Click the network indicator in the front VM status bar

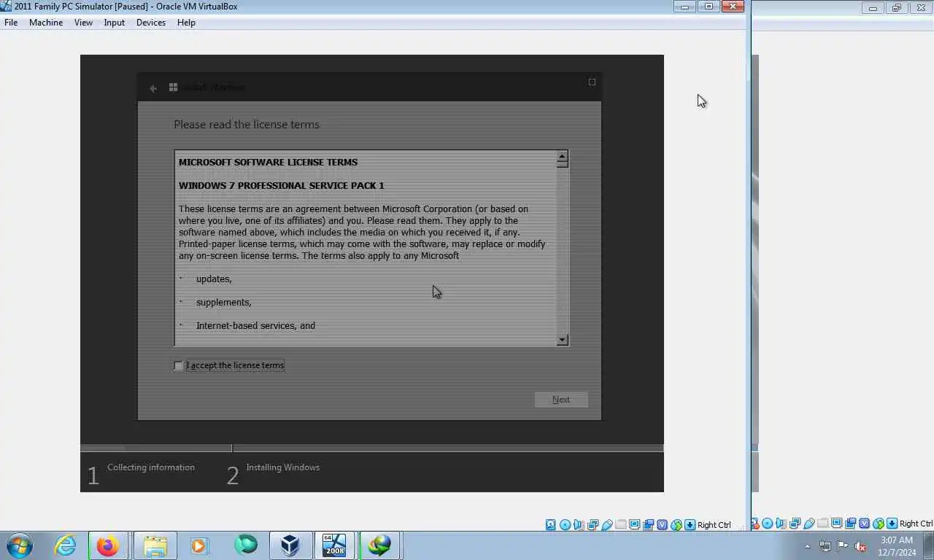593,524
